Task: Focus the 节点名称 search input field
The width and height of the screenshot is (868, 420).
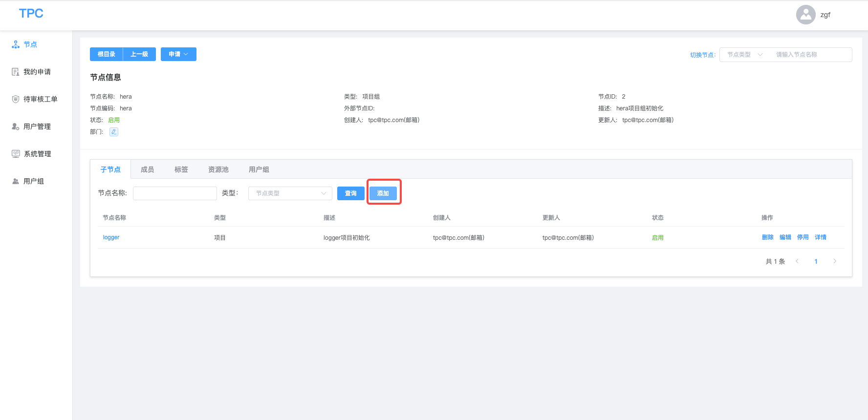Action: click(x=175, y=193)
